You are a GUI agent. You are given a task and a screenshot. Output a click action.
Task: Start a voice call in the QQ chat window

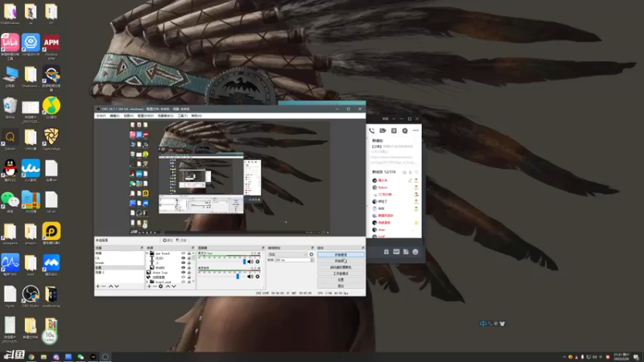pyautogui.click(x=372, y=130)
